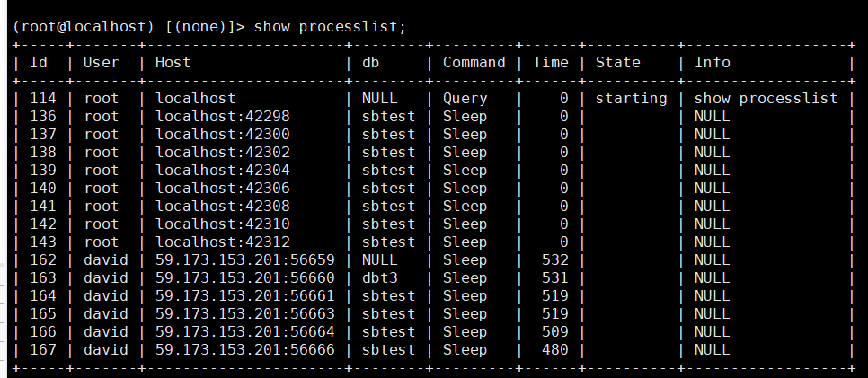The height and width of the screenshot is (378, 868).
Task: Click host 59.173.153.201:56660
Action: point(245,277)
